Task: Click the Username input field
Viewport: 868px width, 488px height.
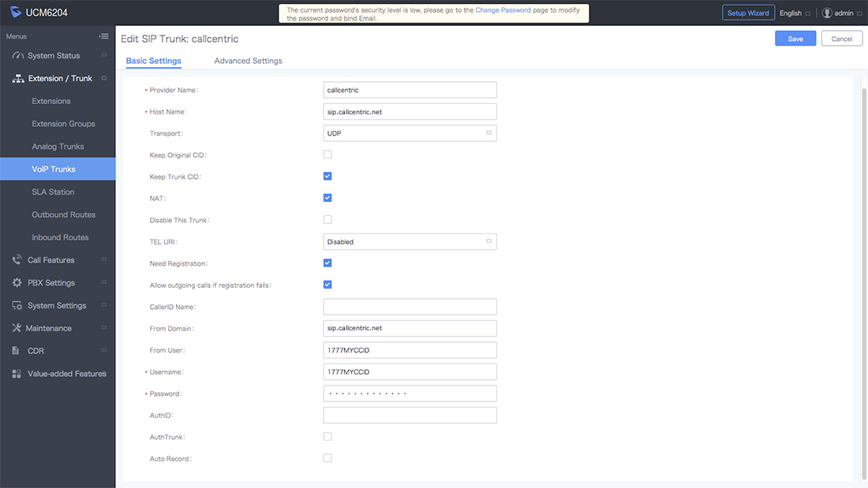Action: [410, 372]
